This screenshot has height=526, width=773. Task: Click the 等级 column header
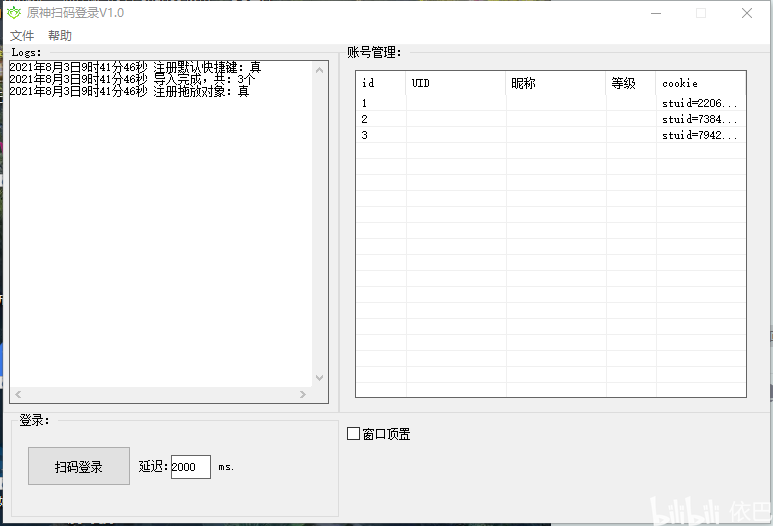point(631,83)
